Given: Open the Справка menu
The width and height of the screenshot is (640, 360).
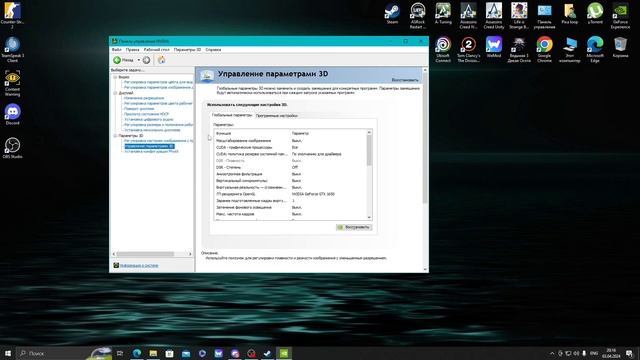Looking at the screenshot, I should 213,49.
